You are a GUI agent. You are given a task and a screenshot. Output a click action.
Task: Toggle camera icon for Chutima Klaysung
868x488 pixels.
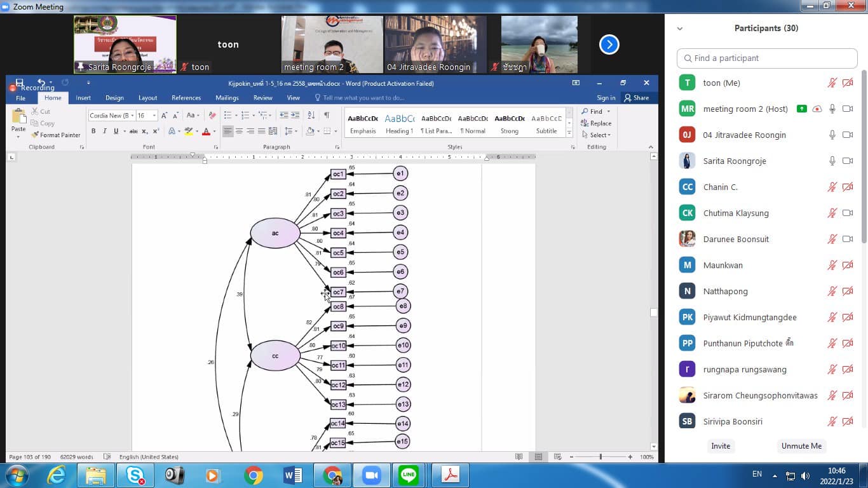point(847,213)
